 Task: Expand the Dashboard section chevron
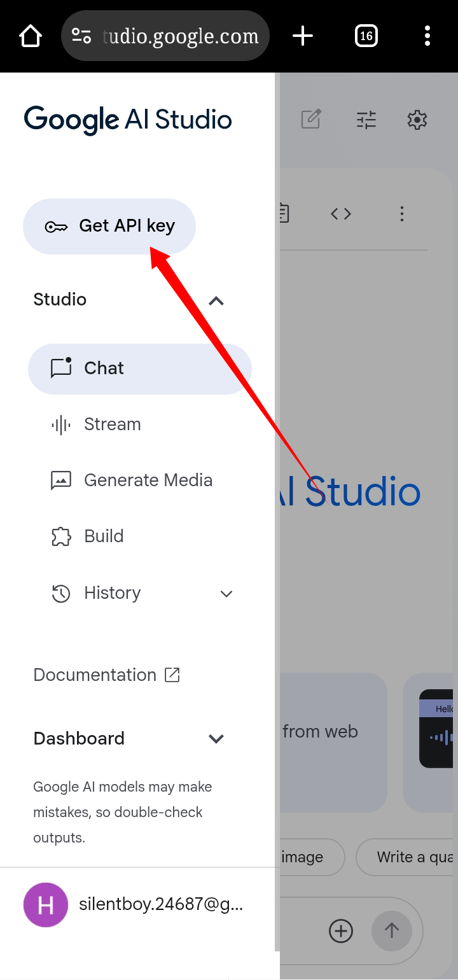216,739
